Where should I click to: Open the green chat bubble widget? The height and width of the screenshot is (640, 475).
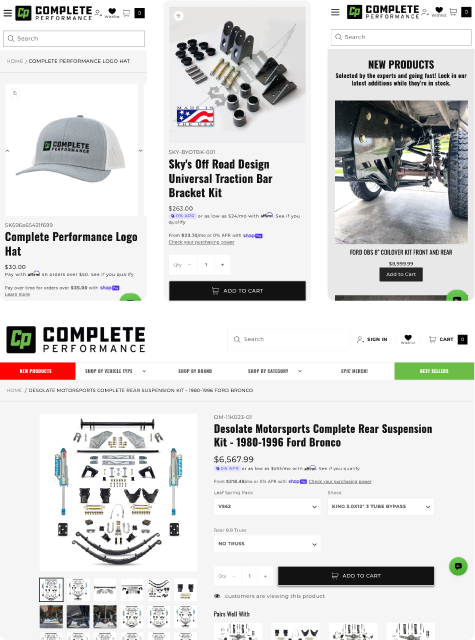click(458, 566)
